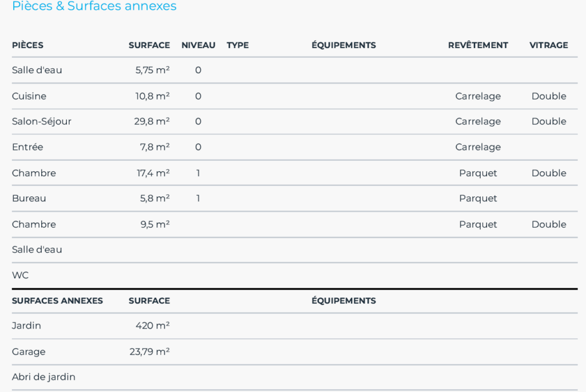
Task: Click the SURFACES ANNEXES header
Action: click(x=57, y=300)
